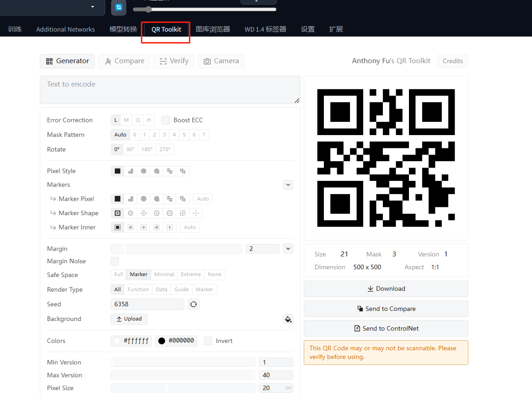
Task: Enable the Boost ECC checkbox
Action: pos(166,120)
